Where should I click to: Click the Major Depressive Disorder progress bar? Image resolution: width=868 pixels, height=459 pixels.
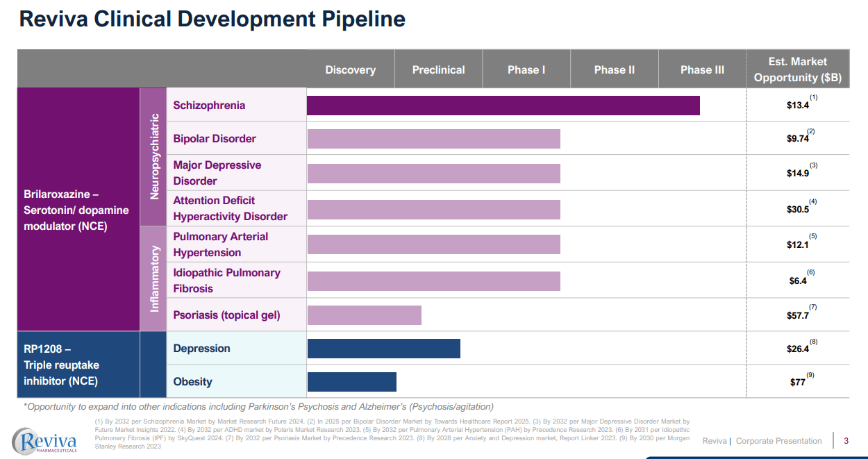point(433,174)
